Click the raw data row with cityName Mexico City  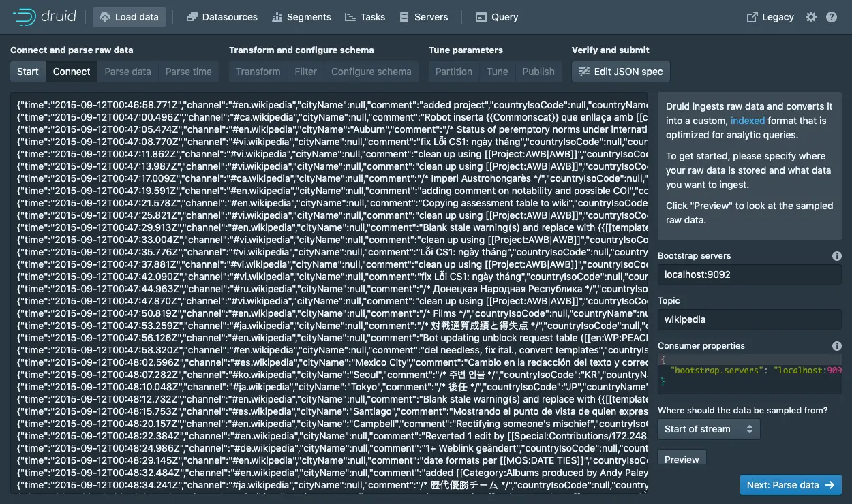332,362
